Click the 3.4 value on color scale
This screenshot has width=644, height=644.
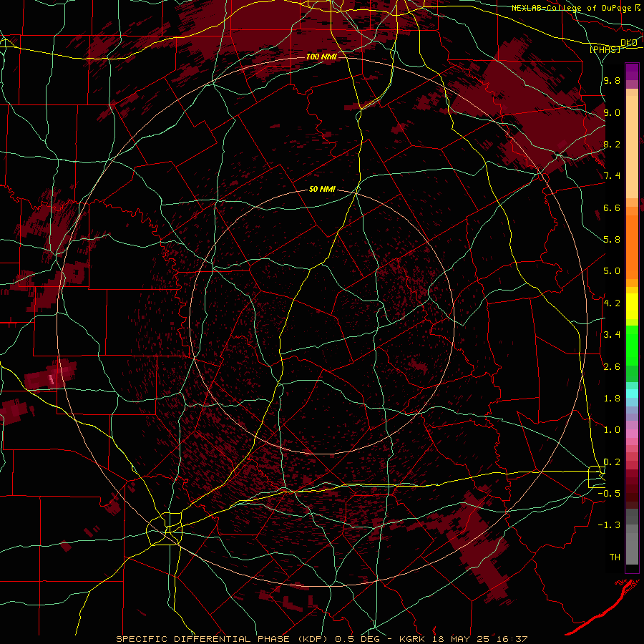point(612,335)
